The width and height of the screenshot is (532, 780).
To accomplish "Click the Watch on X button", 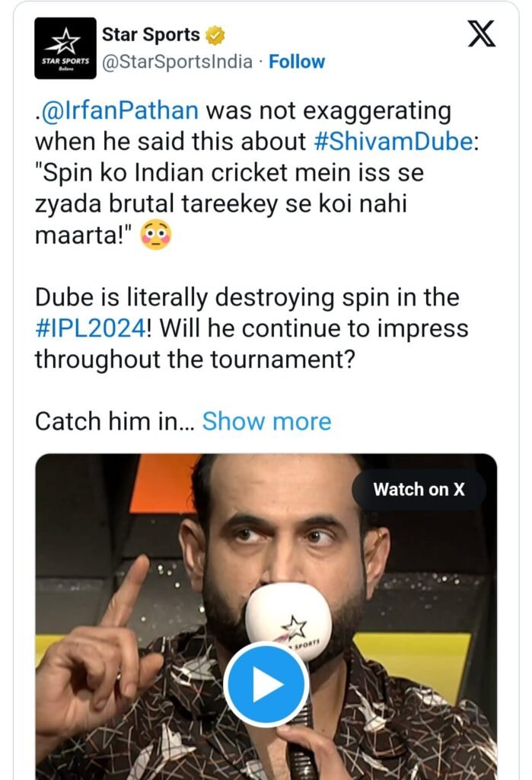I will coord(419,490).
